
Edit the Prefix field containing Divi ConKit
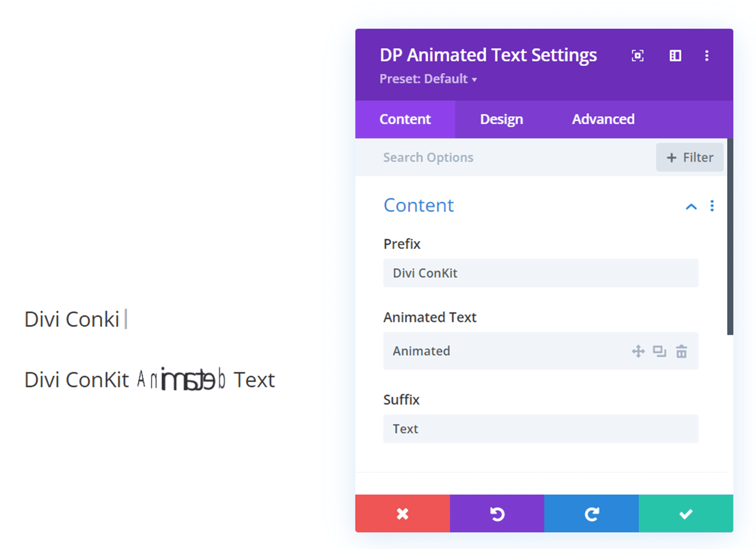point(541,273)
